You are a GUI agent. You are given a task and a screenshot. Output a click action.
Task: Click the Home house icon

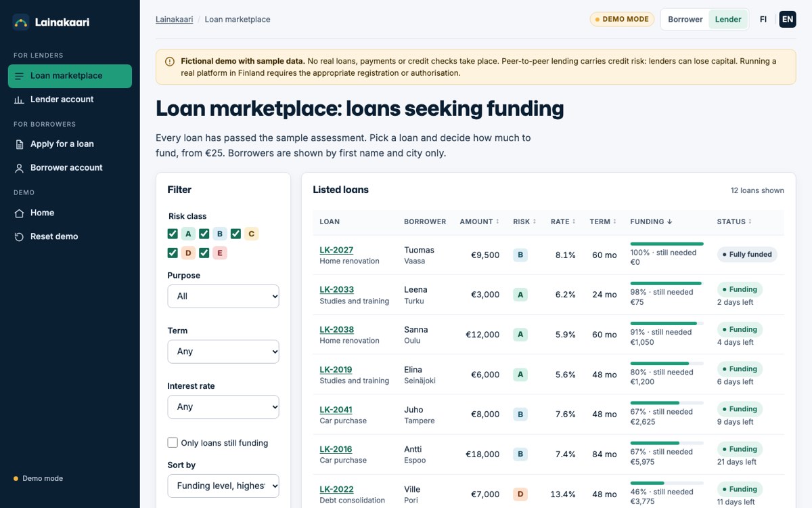click(x=19, y=213)
